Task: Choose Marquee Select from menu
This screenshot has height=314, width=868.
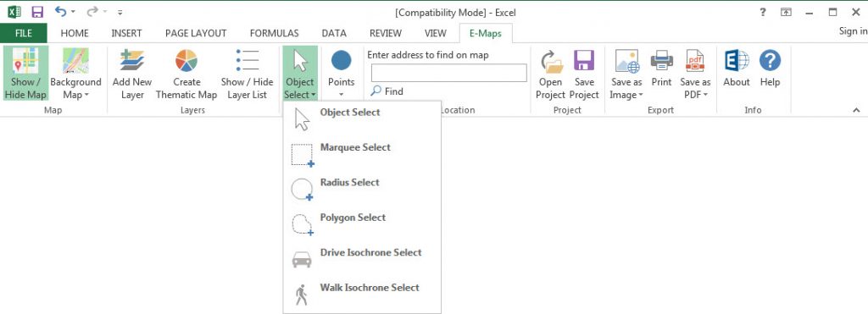Action: [x=362, y=154]
